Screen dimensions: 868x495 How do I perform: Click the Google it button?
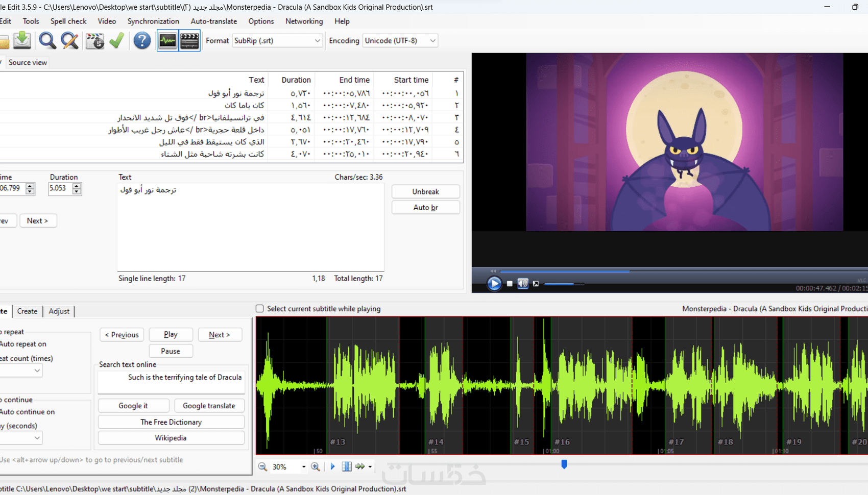click(133, 406)
